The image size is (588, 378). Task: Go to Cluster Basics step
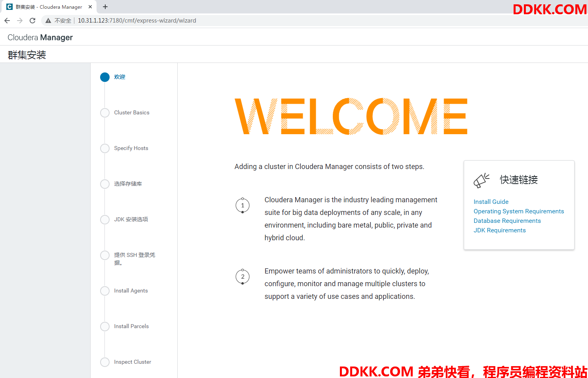coord(132,113)
